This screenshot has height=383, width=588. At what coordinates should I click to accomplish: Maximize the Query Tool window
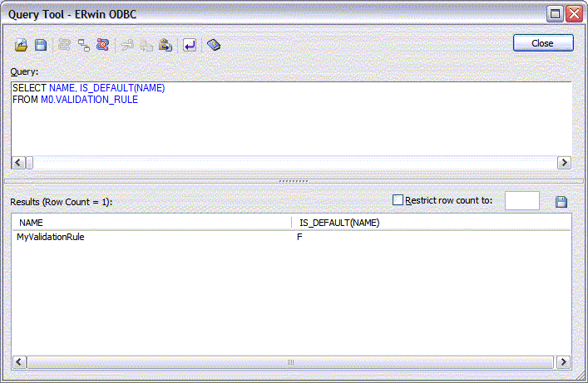555,14
